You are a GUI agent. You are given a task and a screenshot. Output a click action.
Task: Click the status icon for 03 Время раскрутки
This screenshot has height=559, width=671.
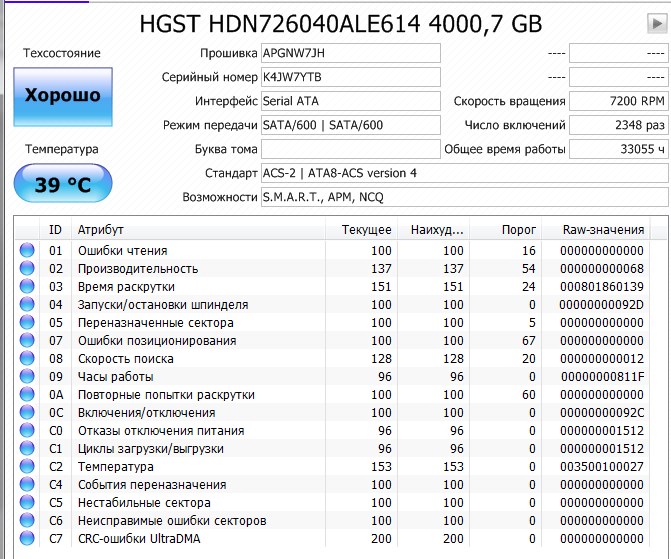(x=27, y=286)
